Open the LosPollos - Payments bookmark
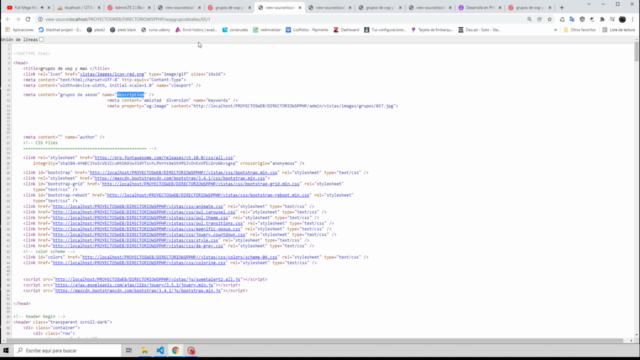Image resolution: width=640 pixels, height=360 pixels. point(307,30)
